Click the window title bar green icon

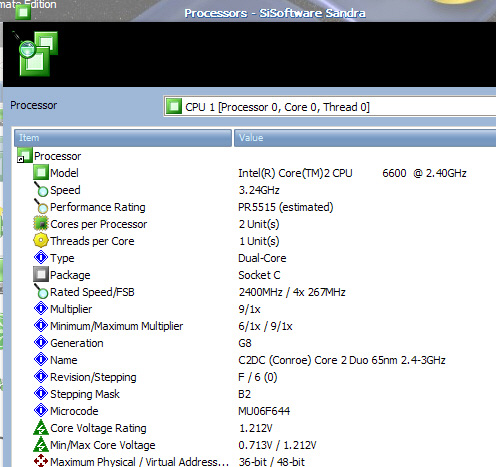[x=23, y=12]
